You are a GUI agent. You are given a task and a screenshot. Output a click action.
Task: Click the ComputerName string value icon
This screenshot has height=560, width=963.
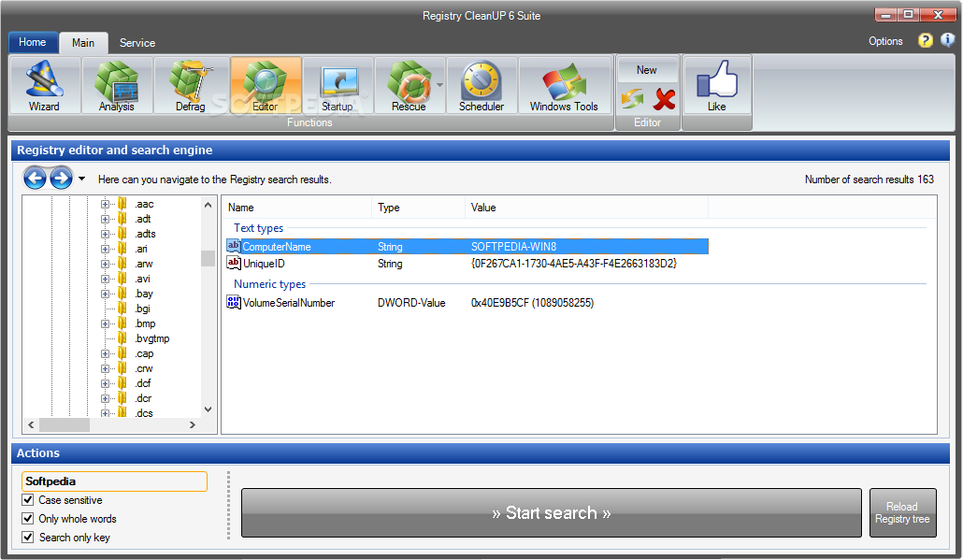click(234, 246)
